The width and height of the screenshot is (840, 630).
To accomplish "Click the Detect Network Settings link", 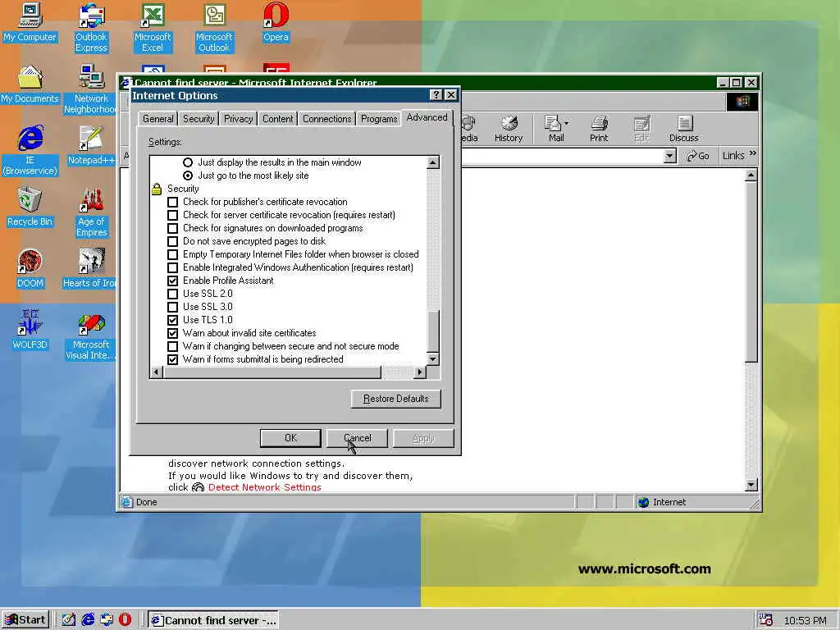I will (265, 487).
